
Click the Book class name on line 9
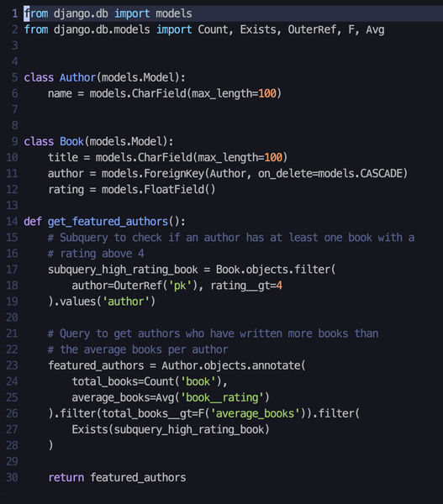pos(71,141)
